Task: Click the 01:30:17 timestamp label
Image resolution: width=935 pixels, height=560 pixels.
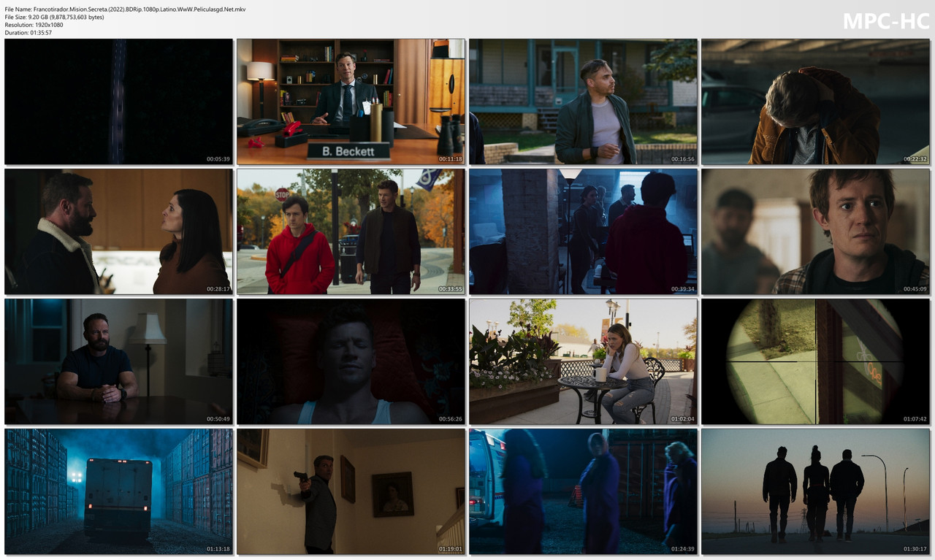Action: (915, 549)
